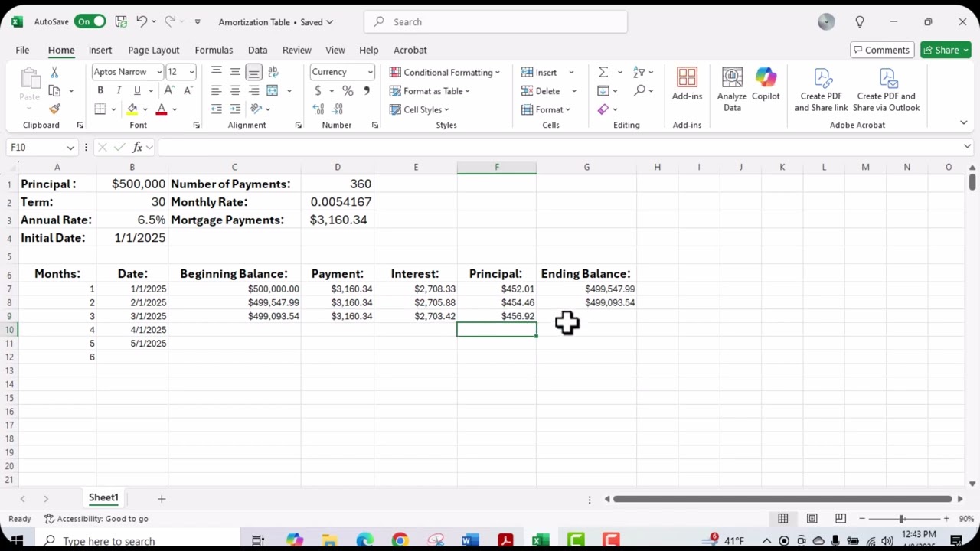Screen dimensions: 980x551
Task: Open the Currency number format dropdown
Action: [370, 72]
